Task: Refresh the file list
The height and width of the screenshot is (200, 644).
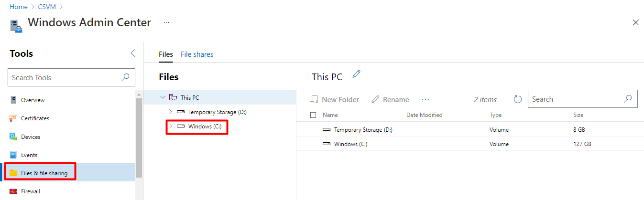Action: [517, 99]
